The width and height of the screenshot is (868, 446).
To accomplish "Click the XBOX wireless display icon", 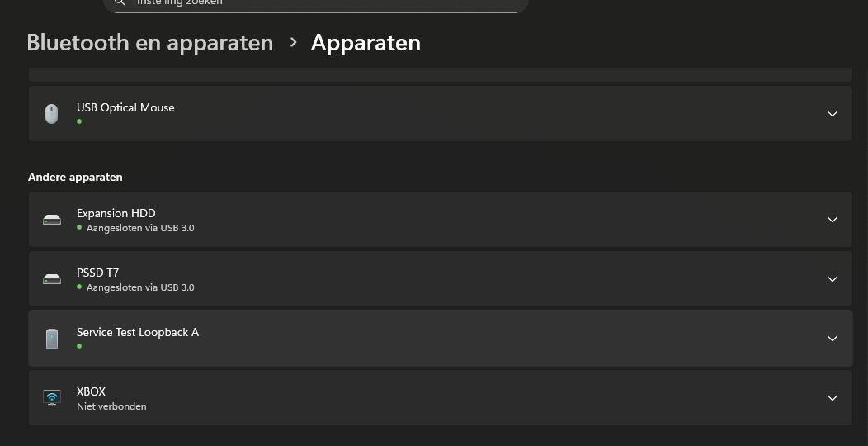I will click(52, 398).
